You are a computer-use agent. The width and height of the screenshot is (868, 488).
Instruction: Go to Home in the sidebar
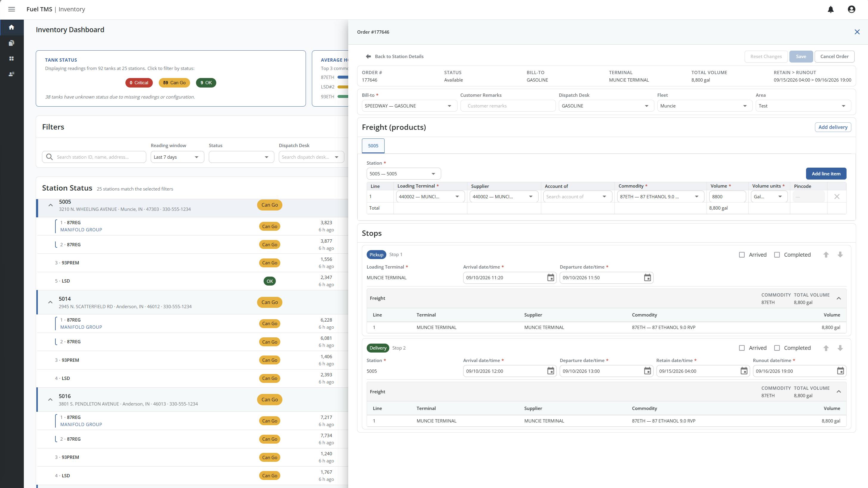(11, 27)
